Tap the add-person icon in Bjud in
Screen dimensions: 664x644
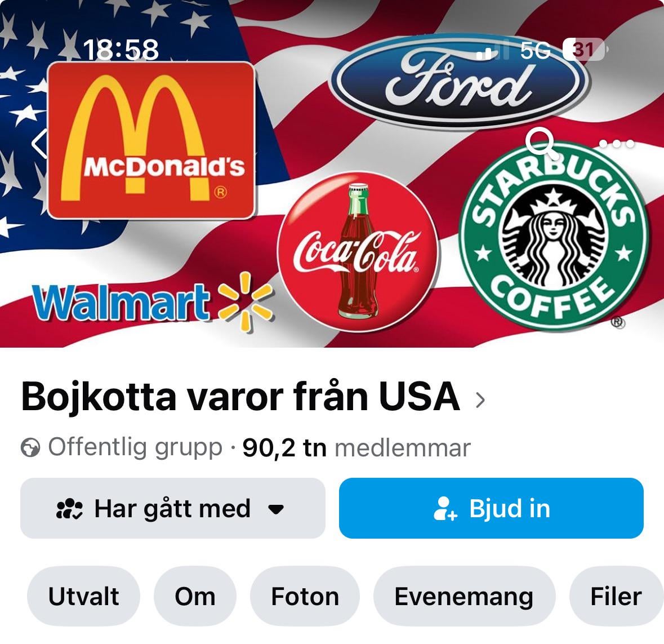tap(445, 508)
